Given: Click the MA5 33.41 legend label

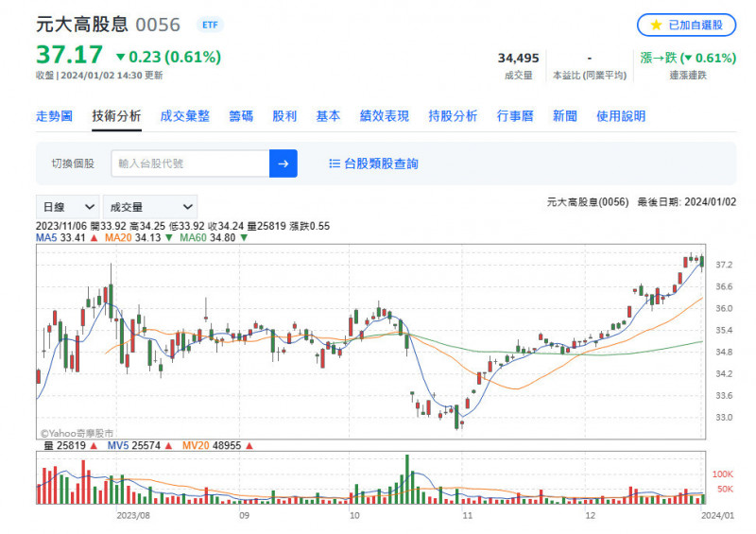Looking at the screenshot, I should click(x=66, y=237).
